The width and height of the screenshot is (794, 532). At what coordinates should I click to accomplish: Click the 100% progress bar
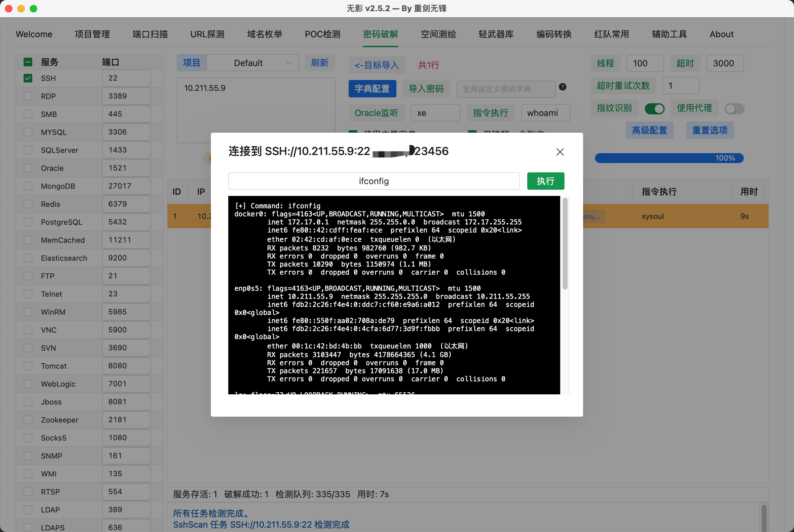click(x=669, y=158)
